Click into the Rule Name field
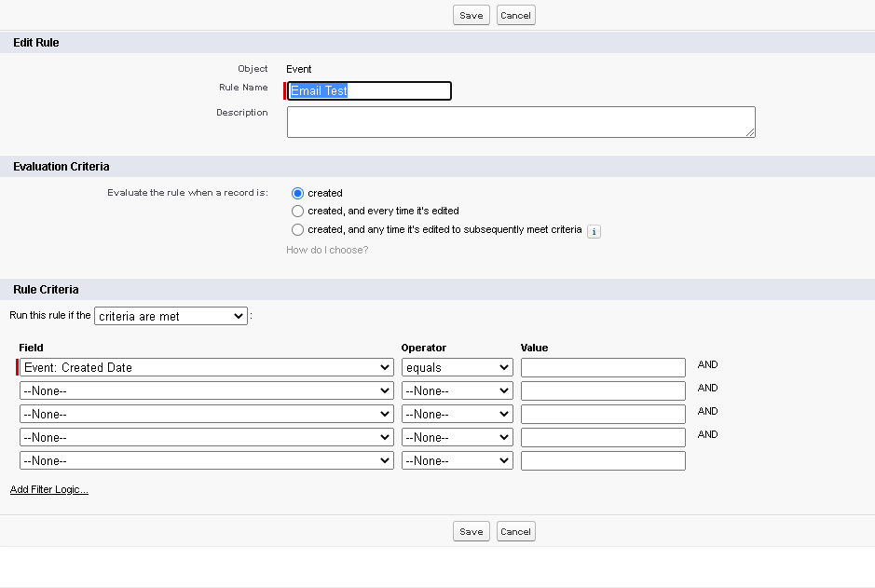The image size is (875, 588). 370,91
